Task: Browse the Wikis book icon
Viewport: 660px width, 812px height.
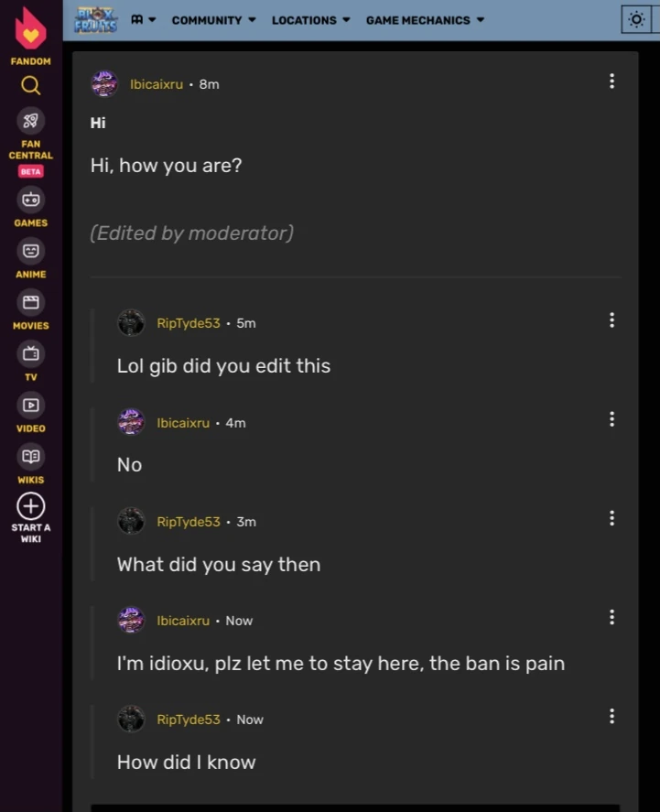Action: (30, 455)
